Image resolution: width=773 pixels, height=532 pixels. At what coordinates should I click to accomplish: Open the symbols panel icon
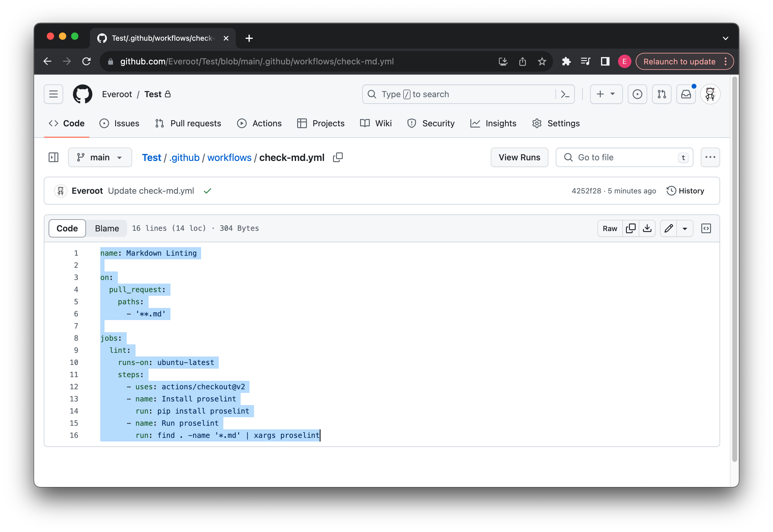click(x=706, y=228)
